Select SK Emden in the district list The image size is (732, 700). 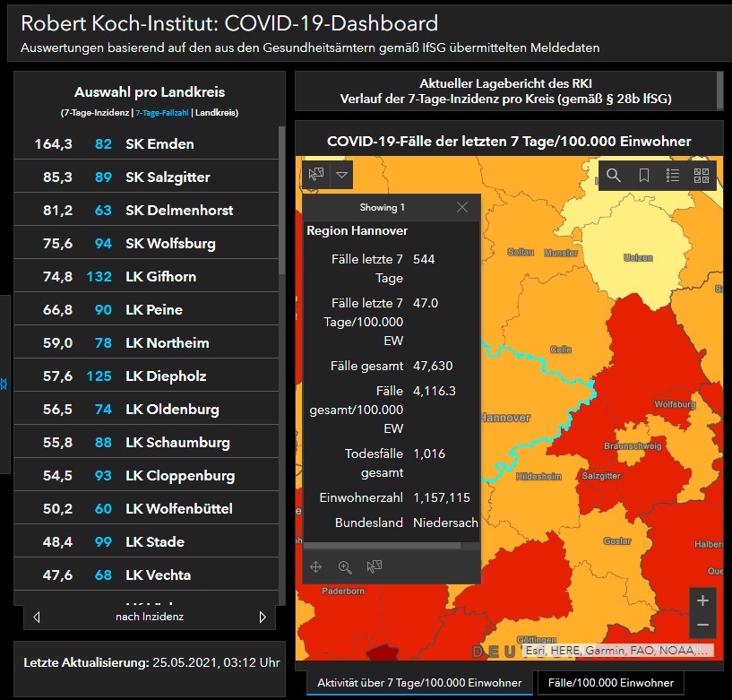[x=146, y=143]
